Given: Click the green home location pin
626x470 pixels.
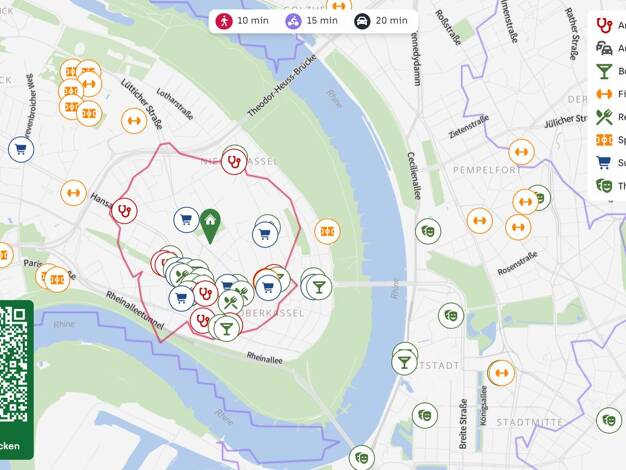Looking at the screenshot, I should pos(210,226).
